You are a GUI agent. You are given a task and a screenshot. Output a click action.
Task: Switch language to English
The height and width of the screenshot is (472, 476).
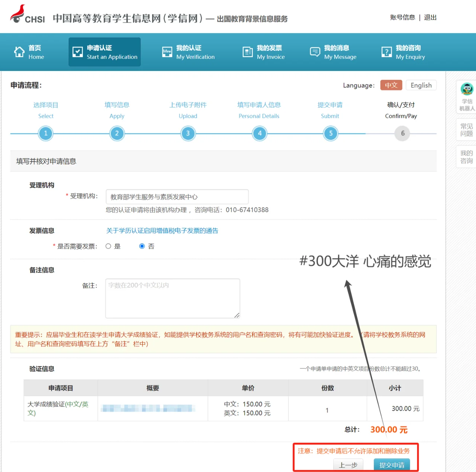pyautogui.click(x=421, y=85)
